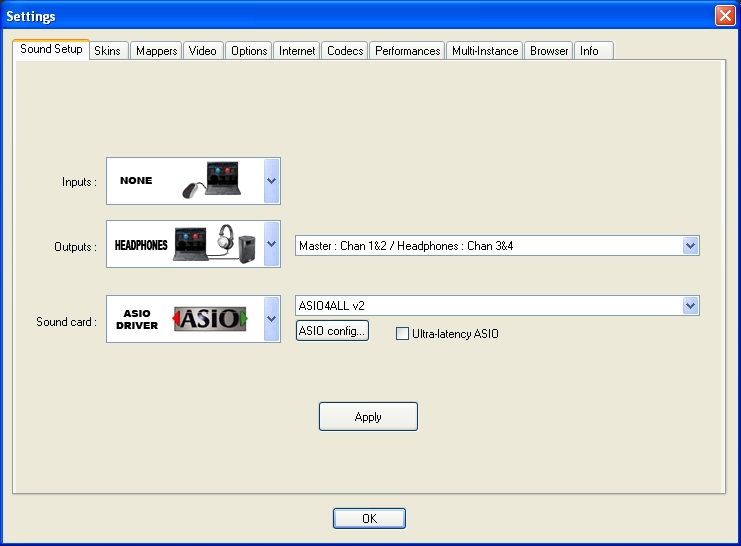Click the ASIO config... button
This screenshot has height=546, width=741.
(x=333, y=331)
